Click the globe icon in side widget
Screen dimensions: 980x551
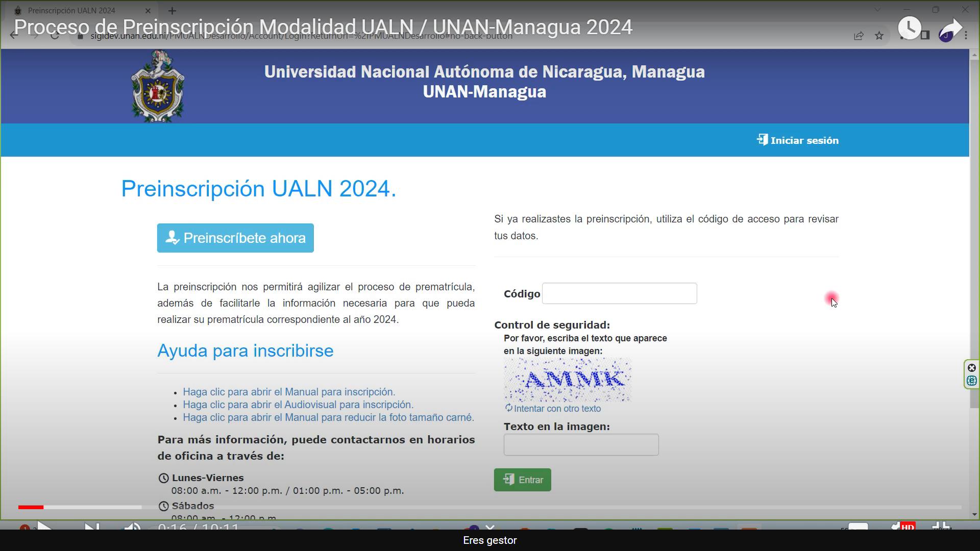pyautogui.click(x=972, y=381)
